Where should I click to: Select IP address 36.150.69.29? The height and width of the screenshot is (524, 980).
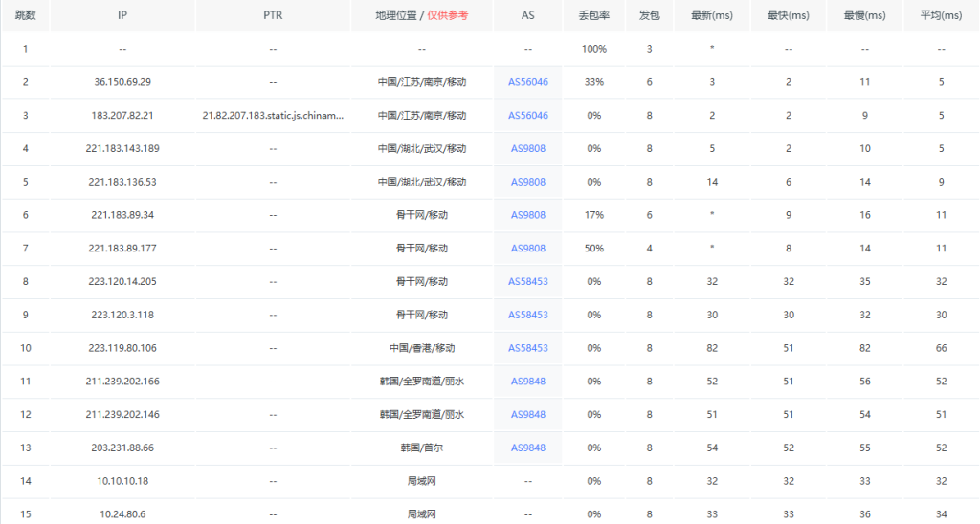[x=122, y=82]
